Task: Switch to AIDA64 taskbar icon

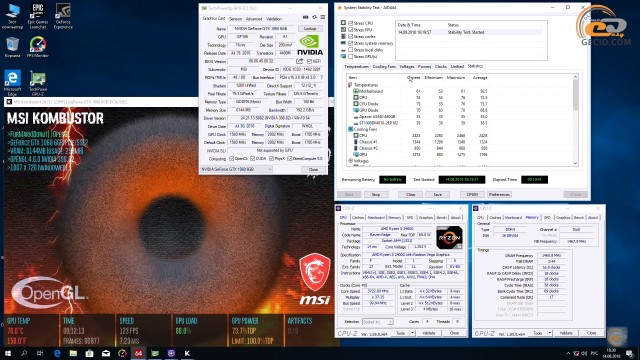Action: [138, 353]
